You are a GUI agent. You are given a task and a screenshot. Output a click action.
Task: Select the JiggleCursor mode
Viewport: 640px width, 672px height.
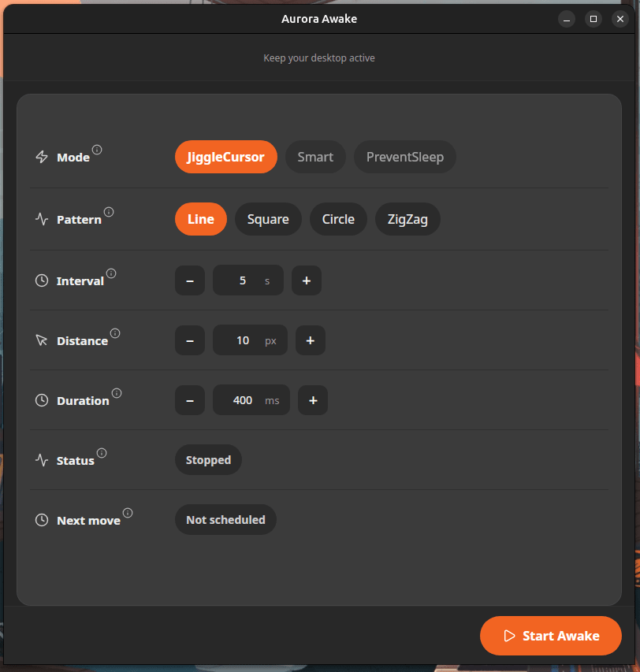(x=226, y=157)
